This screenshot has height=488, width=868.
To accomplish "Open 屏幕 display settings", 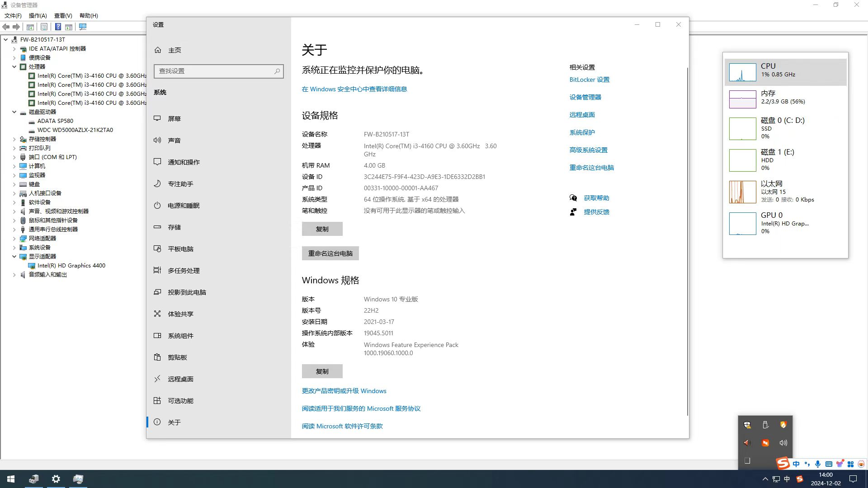I will (x=219, y=119).
